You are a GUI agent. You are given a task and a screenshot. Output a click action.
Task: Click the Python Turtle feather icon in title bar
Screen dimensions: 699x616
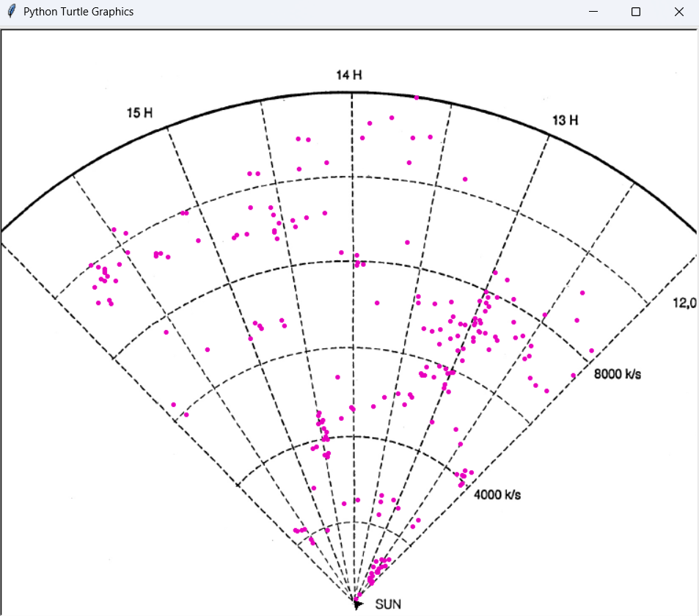11,12
